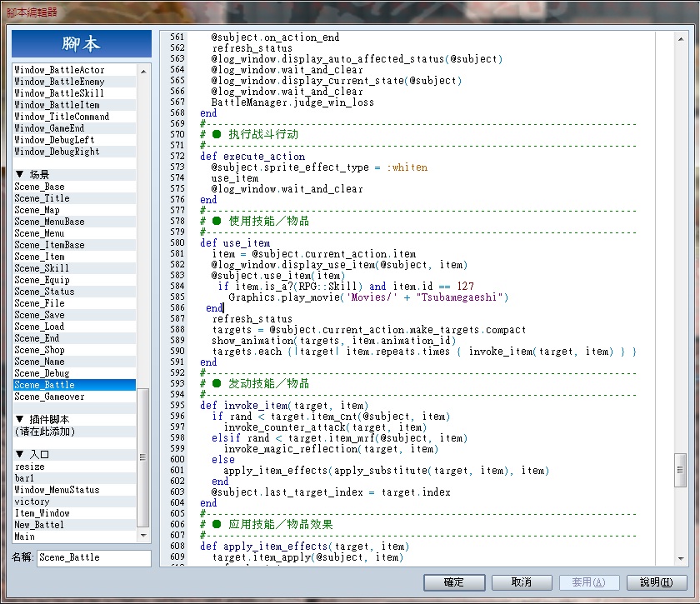
Task: Select Scene_Skill script entry
Action: (74, 268)
